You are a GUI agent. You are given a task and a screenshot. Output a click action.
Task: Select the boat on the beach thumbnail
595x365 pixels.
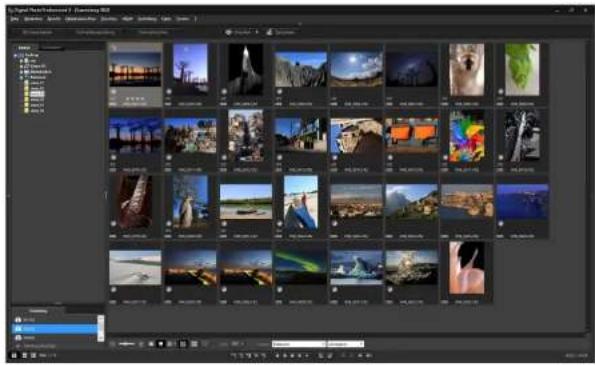tap(246, 201)
